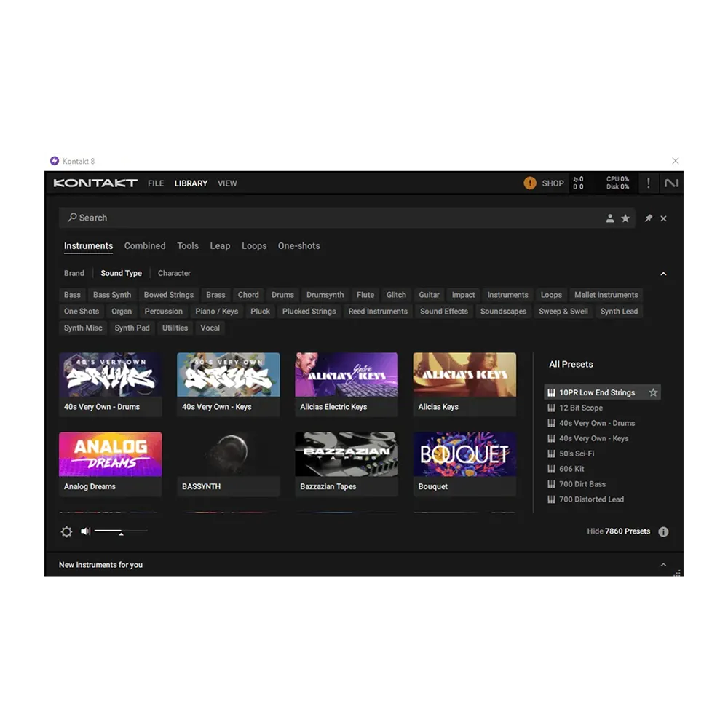Select the Brand filter category
This screenshot has height=728, width=728.
point(74,273)
